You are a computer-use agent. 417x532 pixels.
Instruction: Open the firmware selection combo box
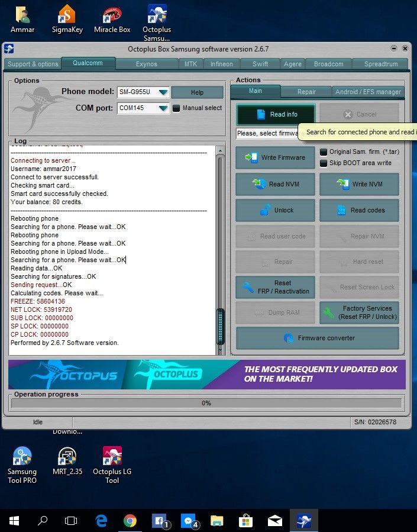[266, 133]
